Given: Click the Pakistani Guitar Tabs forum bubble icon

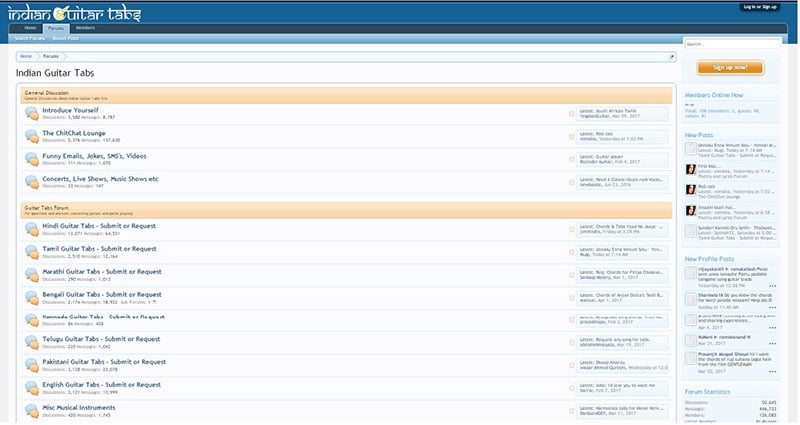Looking at the screenshot, I should click(x=32, y=365).
